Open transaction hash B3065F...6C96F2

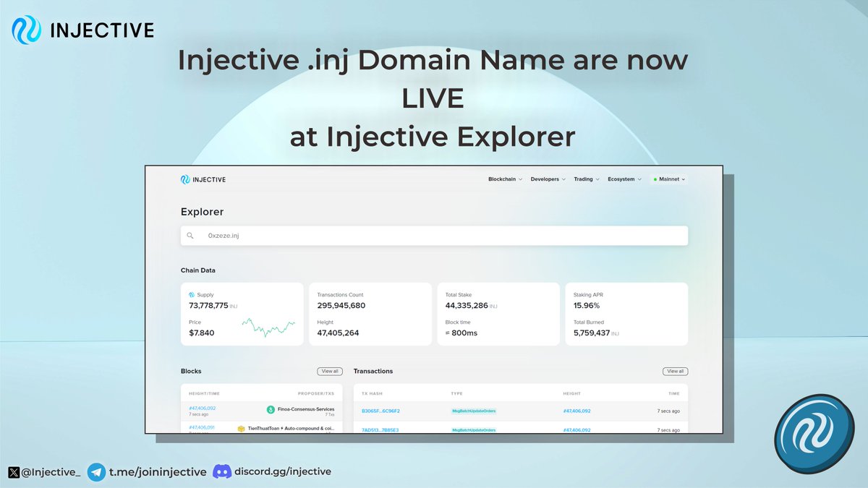[x=380, y=411]
